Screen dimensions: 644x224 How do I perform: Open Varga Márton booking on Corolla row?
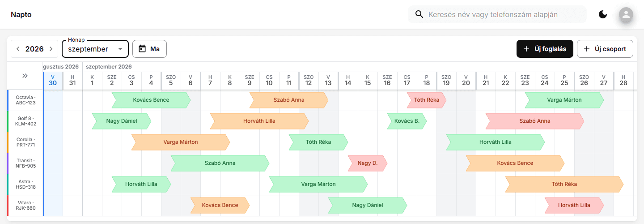181,142
